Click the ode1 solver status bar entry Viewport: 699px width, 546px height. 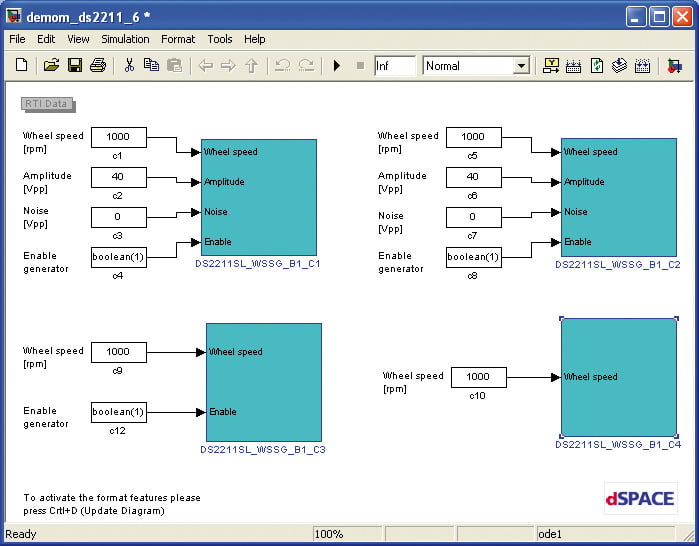click(x=605, y=534)
